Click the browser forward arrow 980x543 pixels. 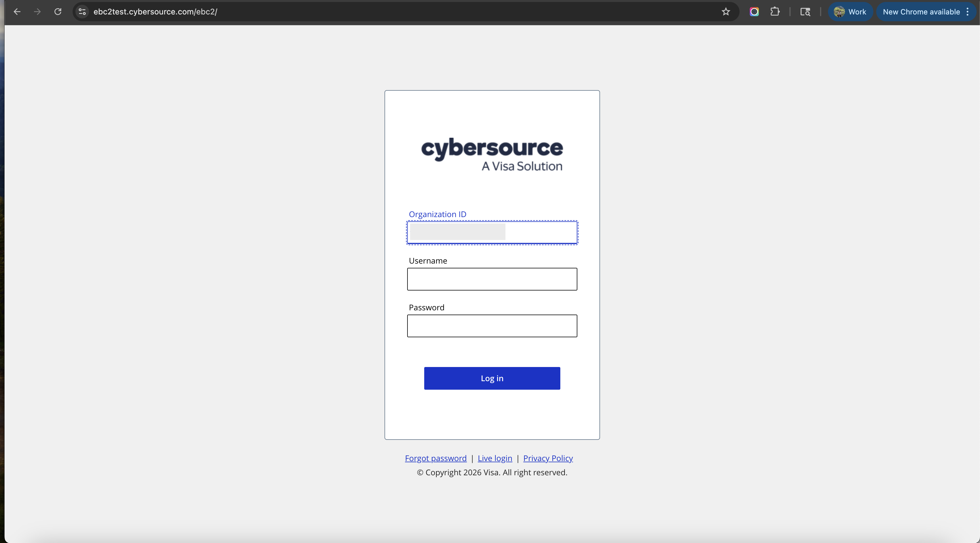(x=37, y=12)
